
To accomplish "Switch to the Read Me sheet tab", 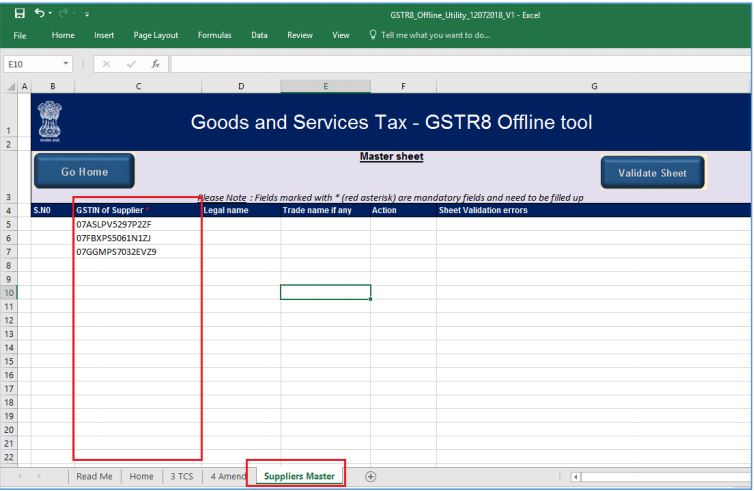I will point(94,476).
